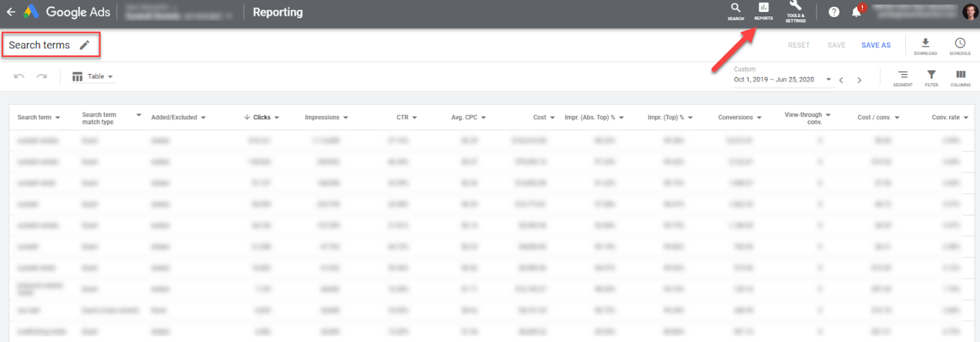Open the Segment options
The width and height of the screenshot is (980, 342).
tap(902, 77)
